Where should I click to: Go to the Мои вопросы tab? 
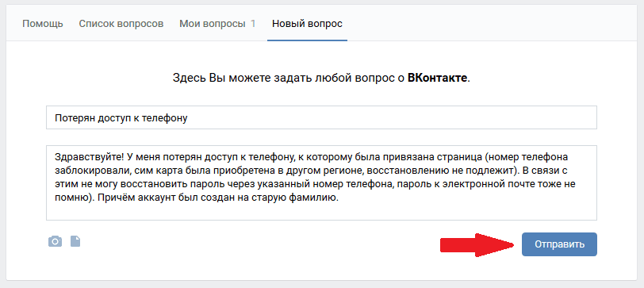212,24
